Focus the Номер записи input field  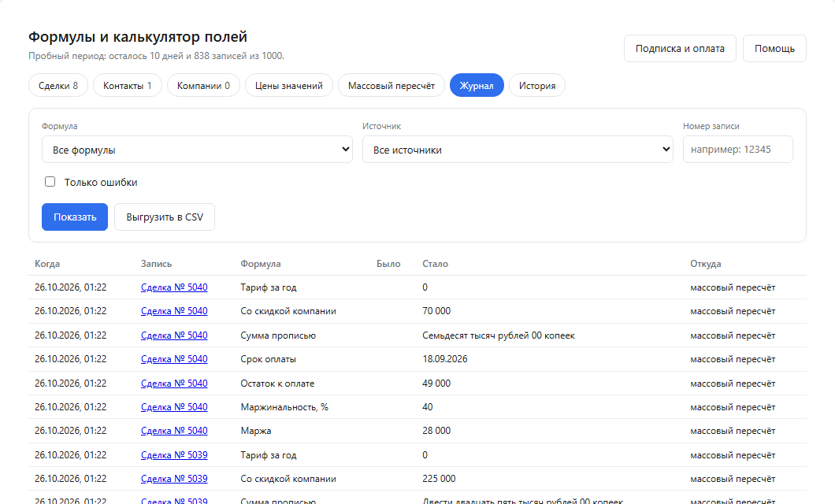[737, 150]
